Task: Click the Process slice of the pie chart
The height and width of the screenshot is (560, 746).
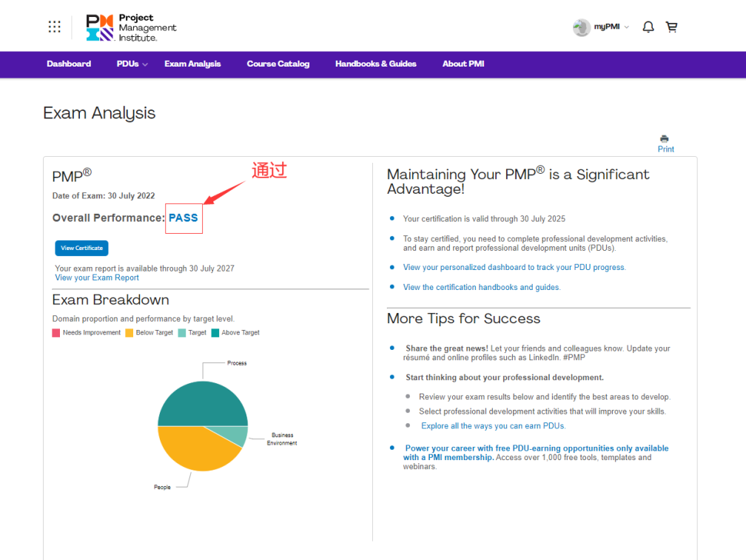Action: [x=203, y=403]
